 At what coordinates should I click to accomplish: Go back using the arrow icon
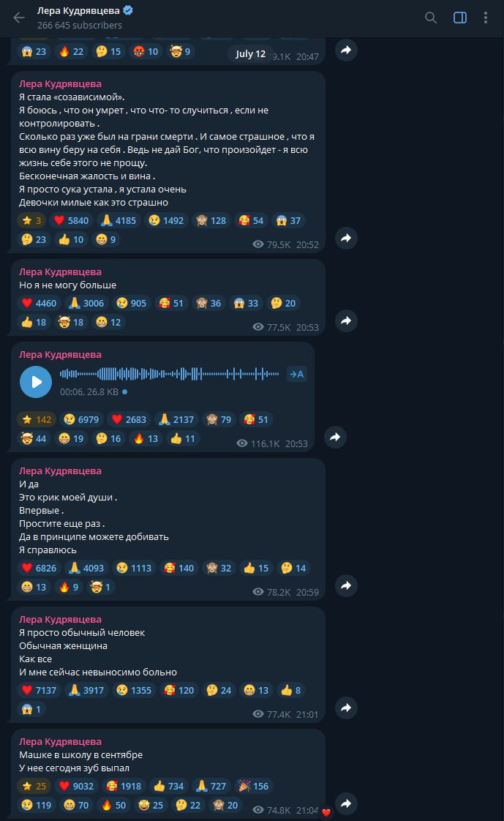[x=19, y=18]
